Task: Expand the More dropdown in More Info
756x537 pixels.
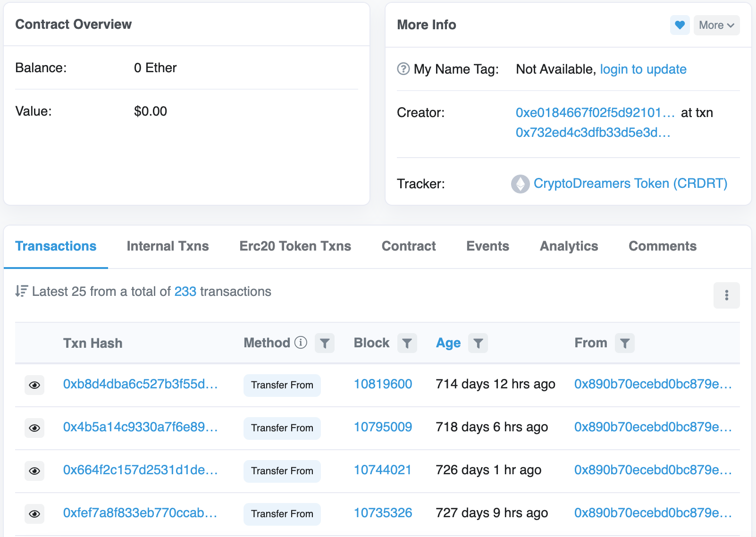Action: click(716, 25)
